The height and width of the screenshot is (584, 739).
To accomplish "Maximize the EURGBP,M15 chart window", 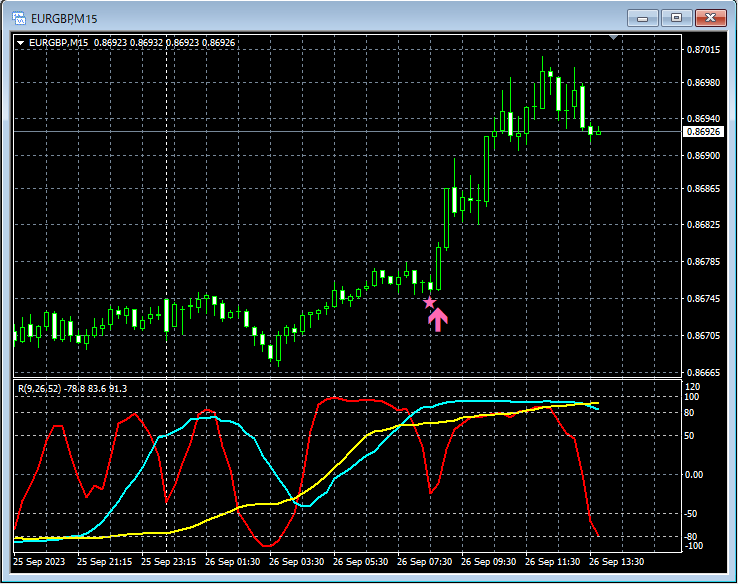I will (x=676, y=18).
